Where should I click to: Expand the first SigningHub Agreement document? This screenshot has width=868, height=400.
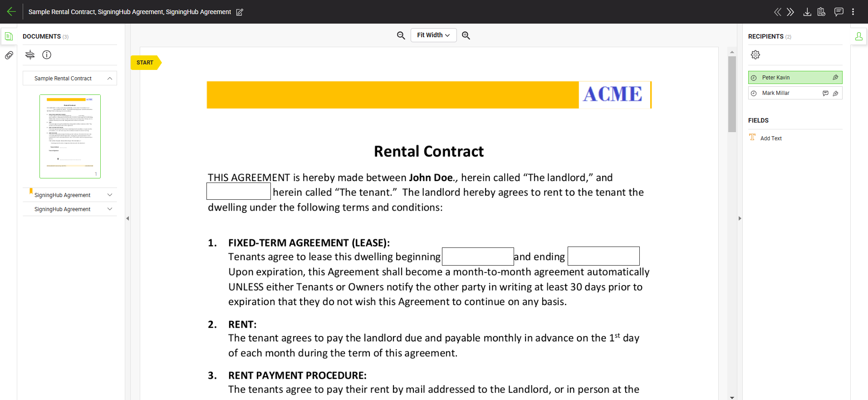[x=109, y=195]
